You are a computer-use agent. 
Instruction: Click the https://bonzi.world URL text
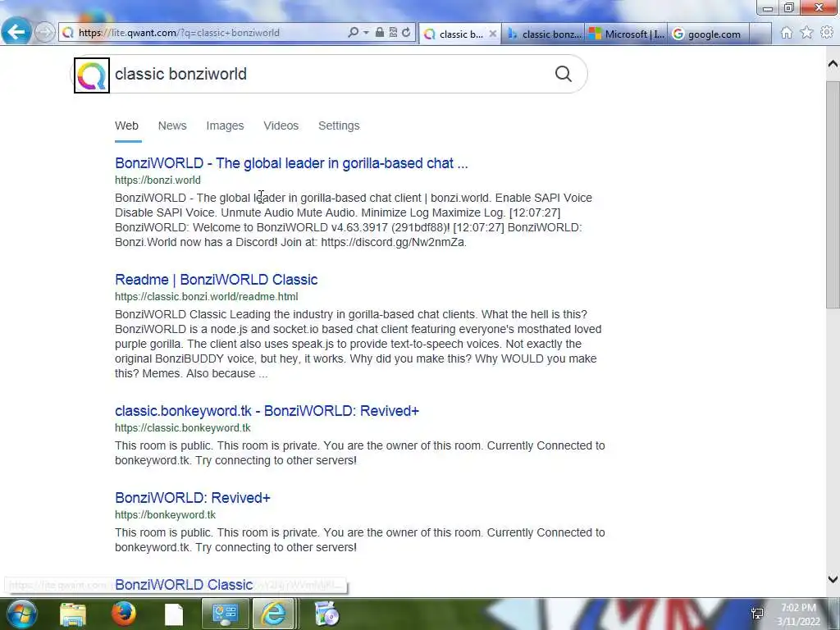tap(158, 180)
